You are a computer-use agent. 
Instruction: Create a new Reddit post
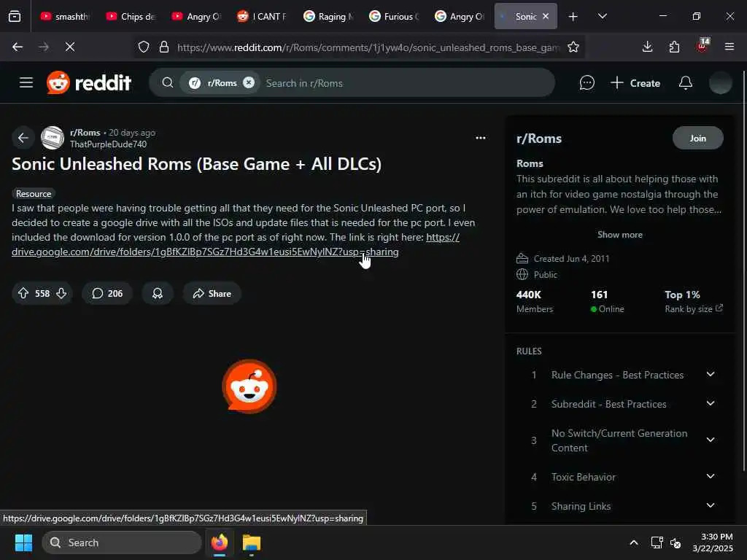pos(635,83)
